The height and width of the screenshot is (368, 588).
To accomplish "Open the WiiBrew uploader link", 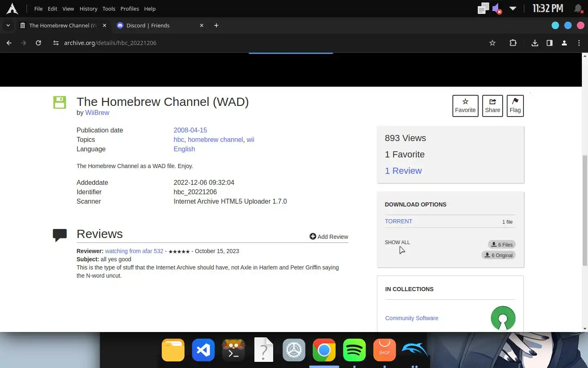I will point(97,113).
